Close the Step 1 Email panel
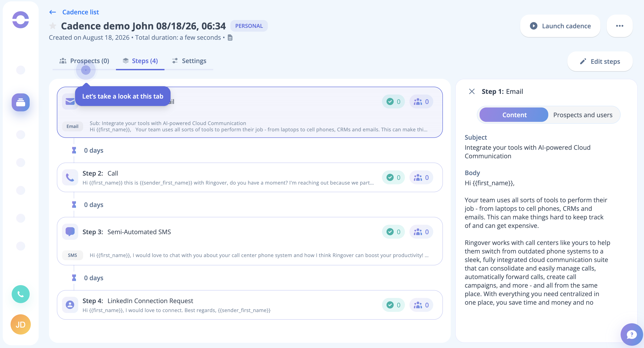 coord(472,91)
